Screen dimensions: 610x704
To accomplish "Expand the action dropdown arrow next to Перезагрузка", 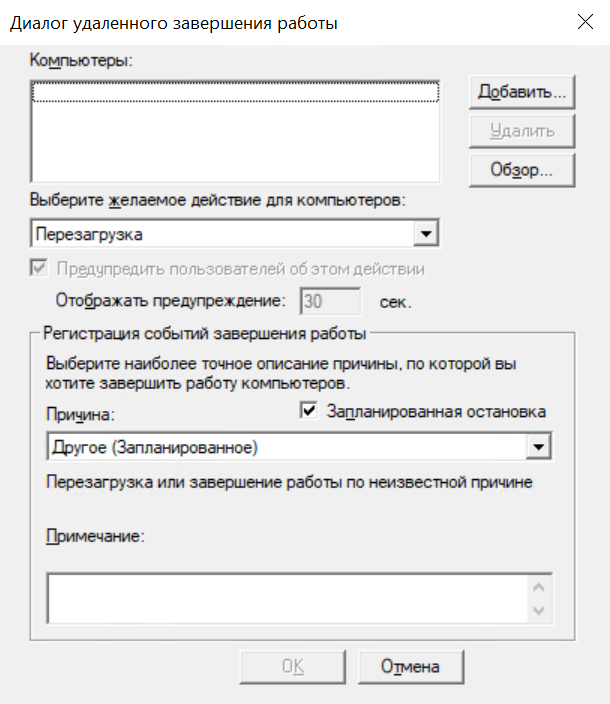I will (428, 234).
